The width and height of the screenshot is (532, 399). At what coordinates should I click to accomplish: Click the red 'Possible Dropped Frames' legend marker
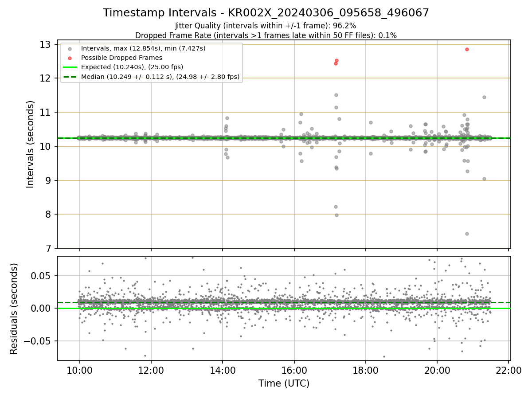pos(70,58)
